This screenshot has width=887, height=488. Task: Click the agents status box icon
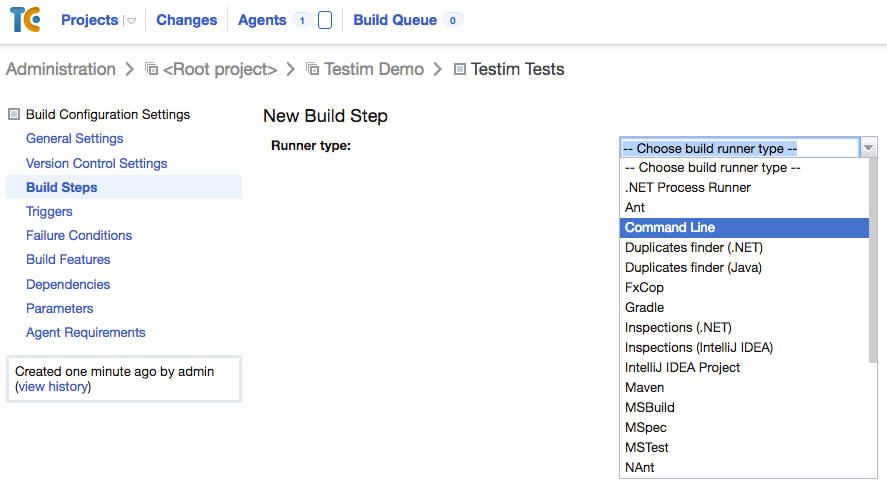coord(324,20)
